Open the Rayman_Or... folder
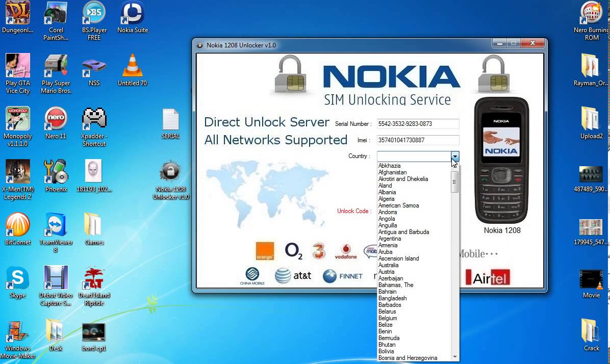Viewport: 610px width, 364px height. click(591, 70)
